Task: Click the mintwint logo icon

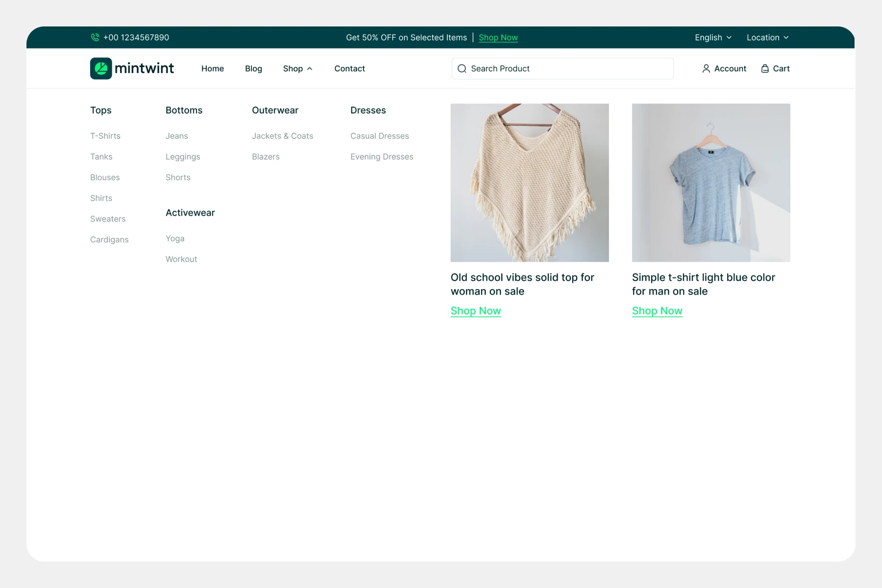Action: (101, 69)
